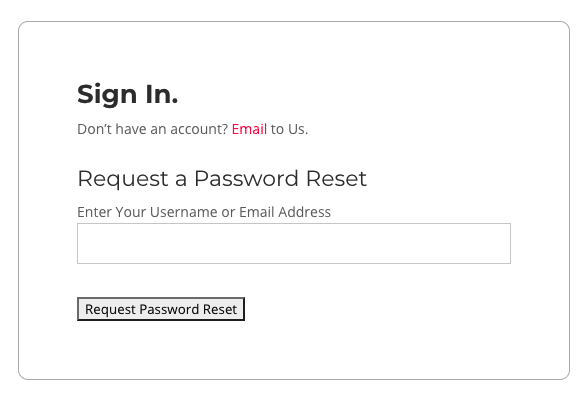
Task: Click the word Don't in the subtitle
Action: tap(94, 129)
